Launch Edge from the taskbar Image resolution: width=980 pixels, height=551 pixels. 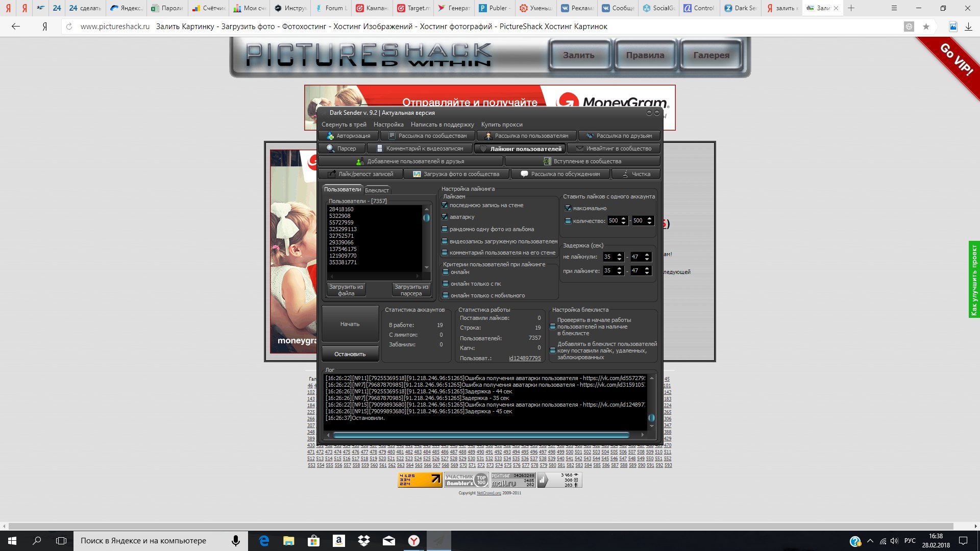(x=264, y=541)
